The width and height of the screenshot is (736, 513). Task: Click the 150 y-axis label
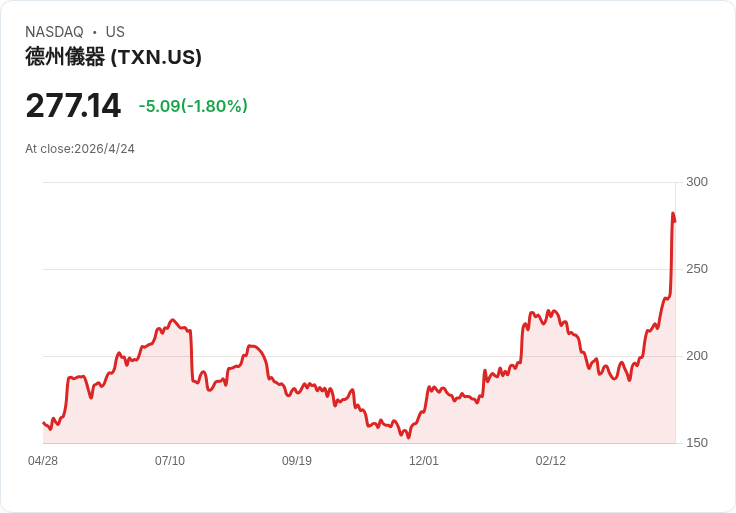697,443
